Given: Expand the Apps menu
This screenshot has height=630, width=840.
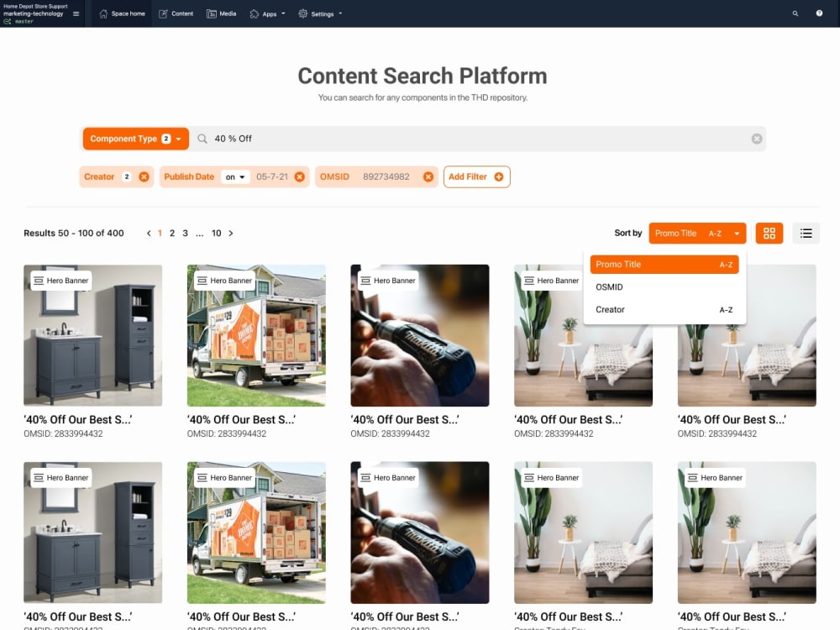Looking at the screenshot, I should click(267, 14).
